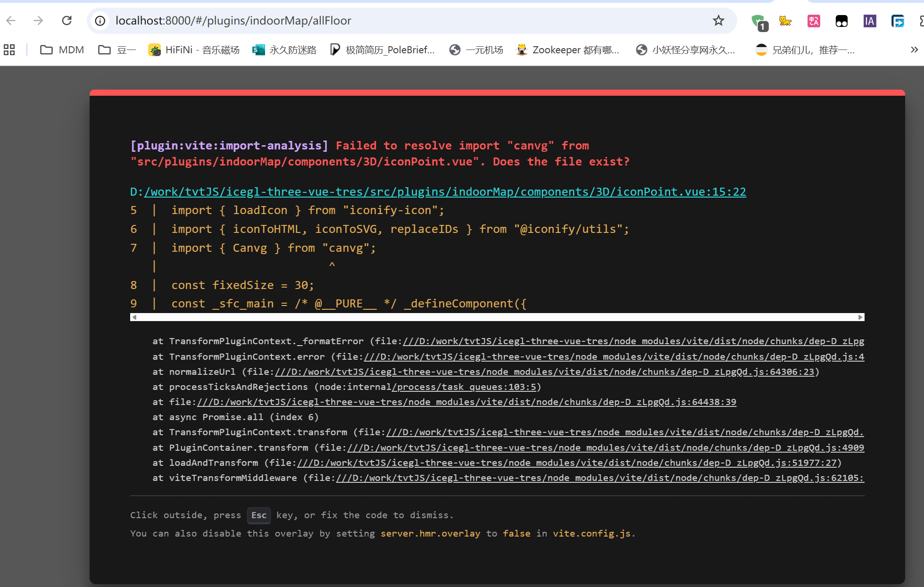
Task: Open the site information icon
Action: tap(100, 21)
